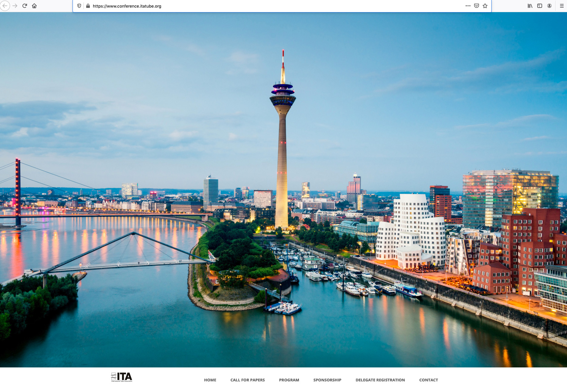Click the ITA logo
This screenshot has height=392, width=567.
(x=122, y=377)
